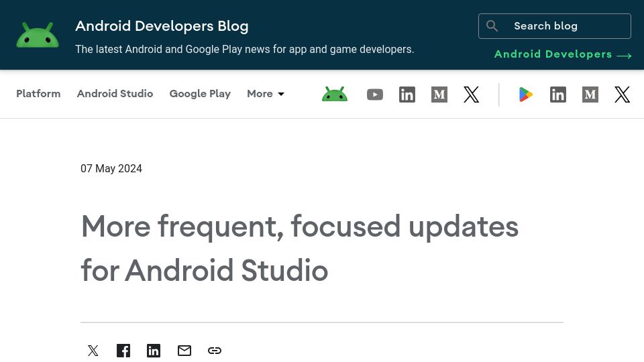644x362 pixels.
Task: Share the article on Facebook
Action: pyautogui.click(x=123, y=351)
